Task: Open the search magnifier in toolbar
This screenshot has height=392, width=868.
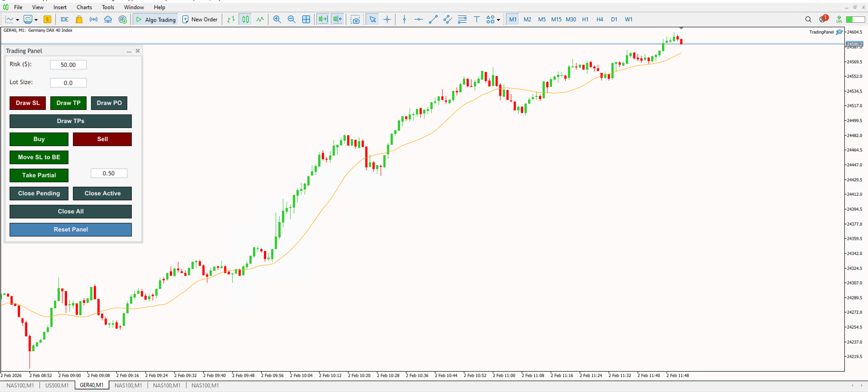Action: [x=808, y=19]
